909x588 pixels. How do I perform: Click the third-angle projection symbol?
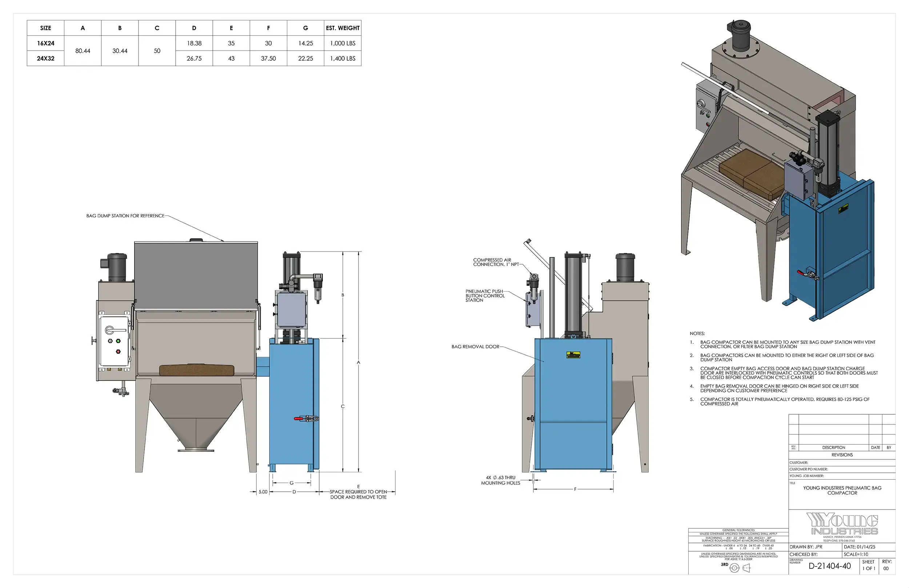pos(740,568)
